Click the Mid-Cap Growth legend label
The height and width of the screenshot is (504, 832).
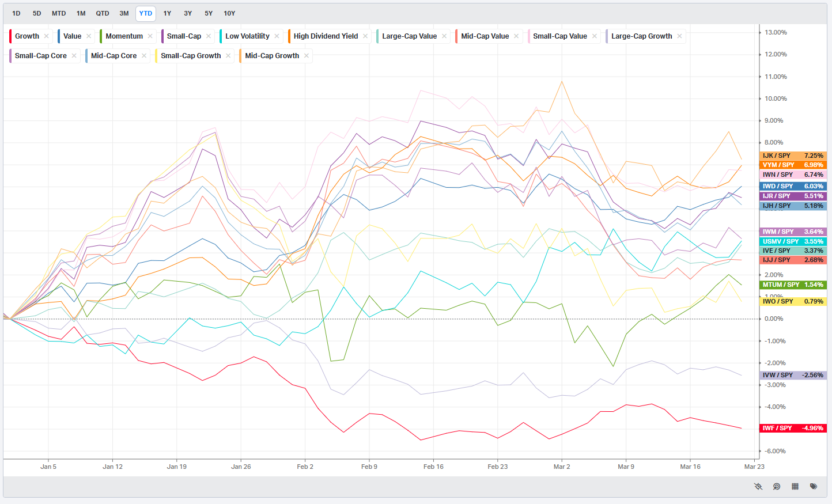click(272, 56)
